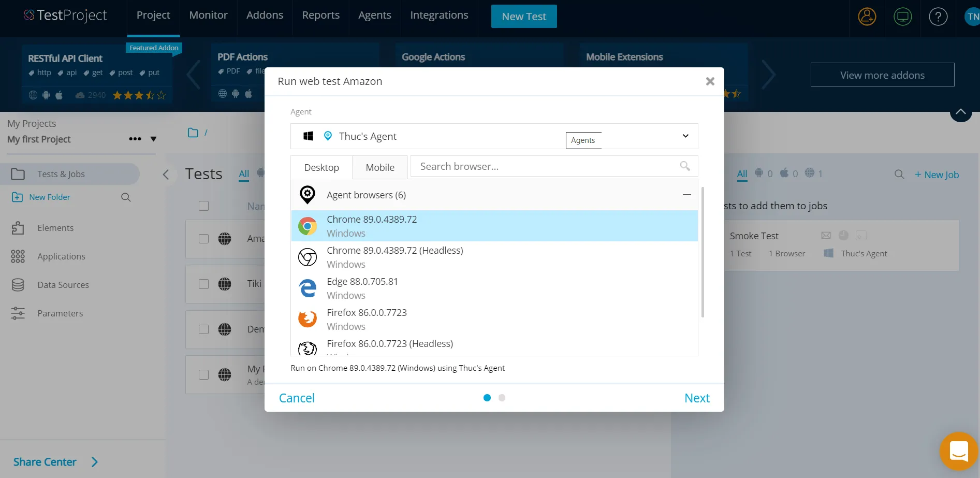Viewport: 980px width, 478px height.
Task: Click Next in the run dialog
Action: point(696,398)
